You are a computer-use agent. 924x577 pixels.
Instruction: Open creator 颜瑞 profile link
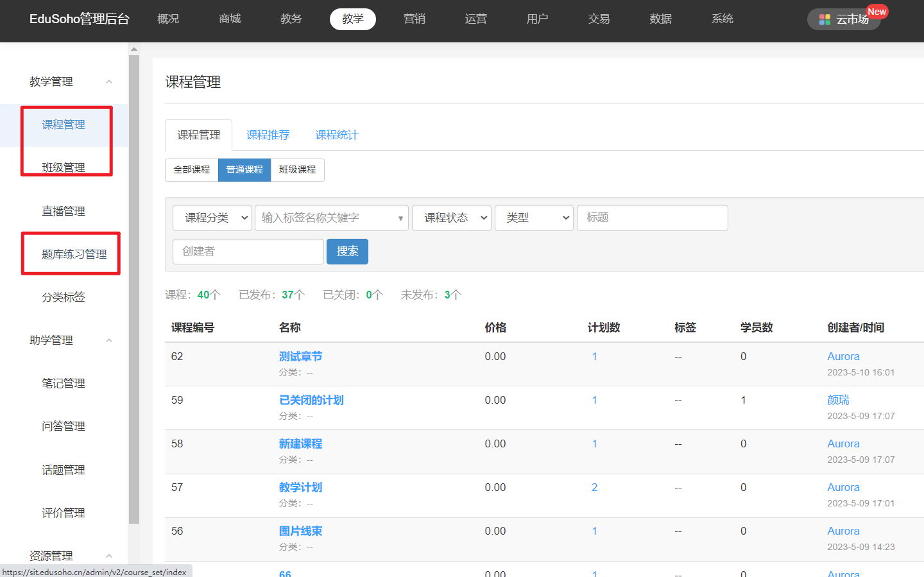click(x=838, y=400)
